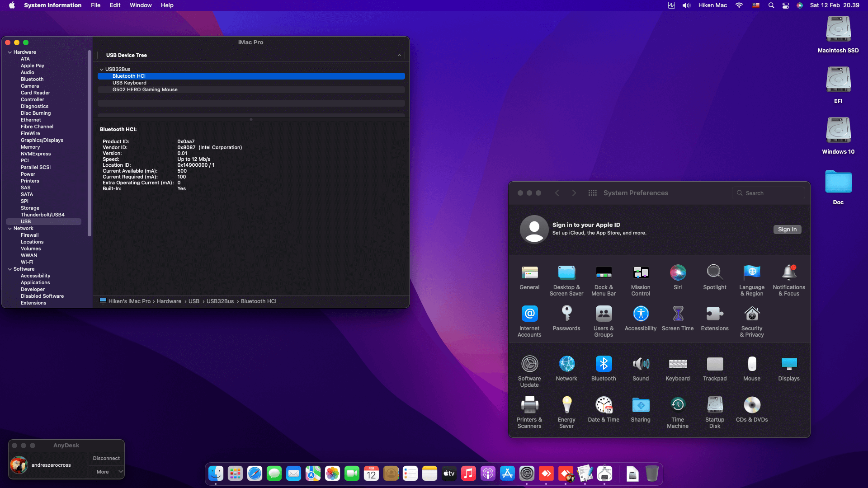Open the Window menu
This screenshot has height=488, width=868.
tap(140, 5)
